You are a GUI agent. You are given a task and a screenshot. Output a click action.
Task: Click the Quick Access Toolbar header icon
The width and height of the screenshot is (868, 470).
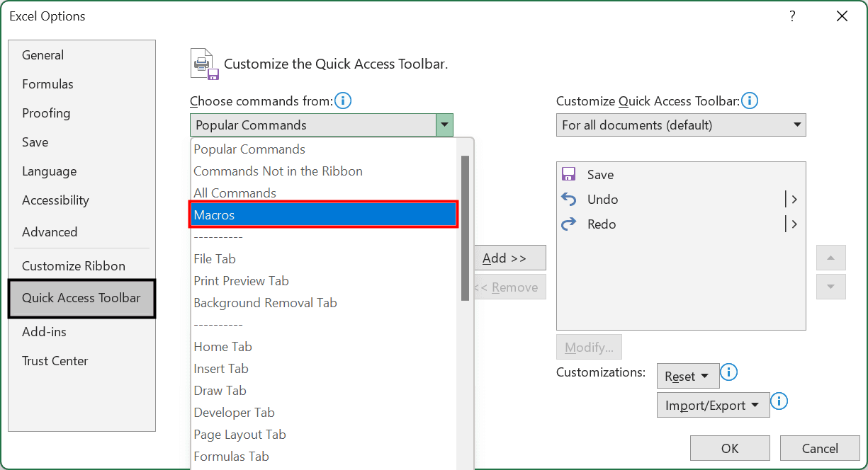pyautogui.click(x=204, y=64)
